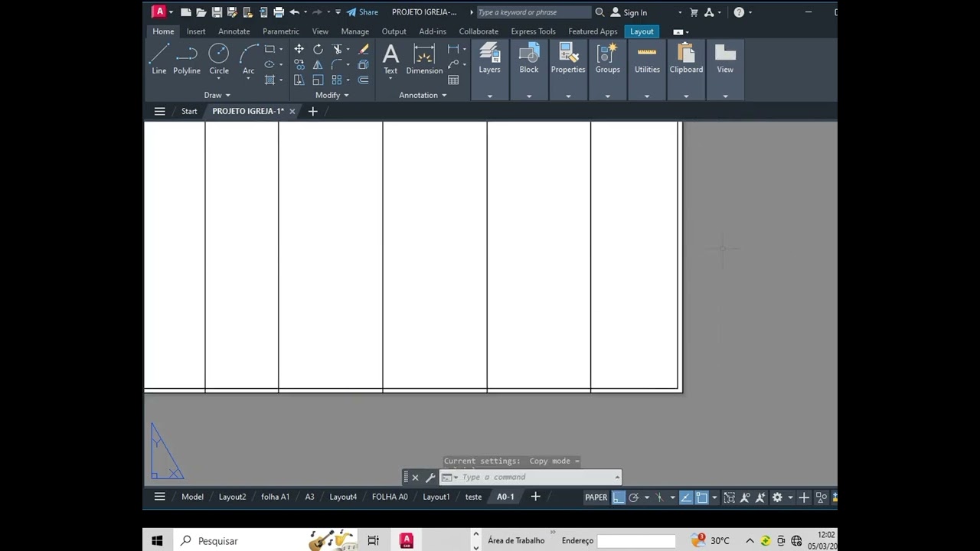
Task: Expand the Annotation panel
Action: click(423, 95)
